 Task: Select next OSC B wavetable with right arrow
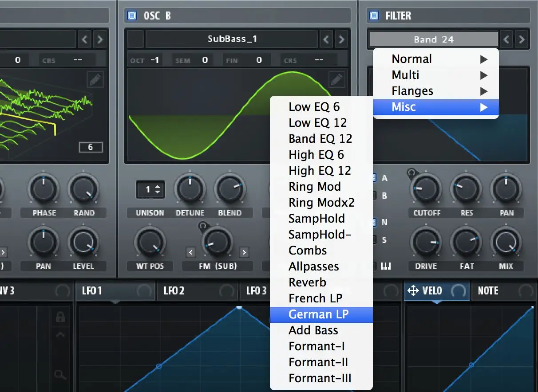341,39
